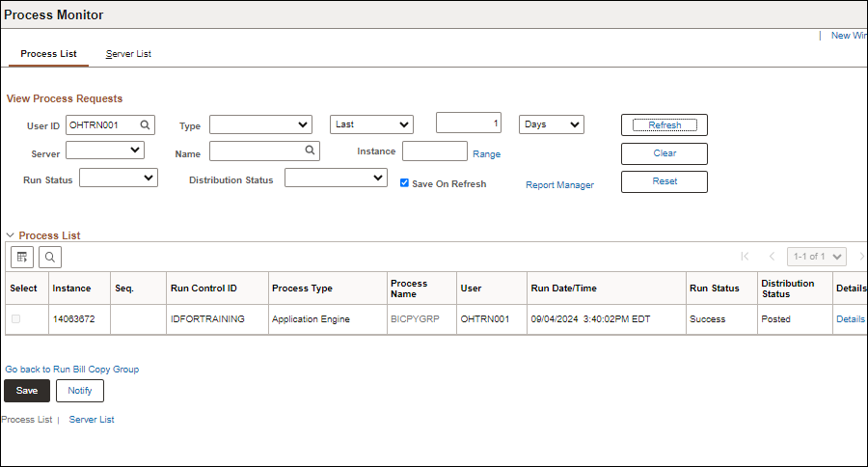Check the Select box for instance 14063672
Image resolution: width=868 pixels, height=467 pixels.
pos(15,319)
